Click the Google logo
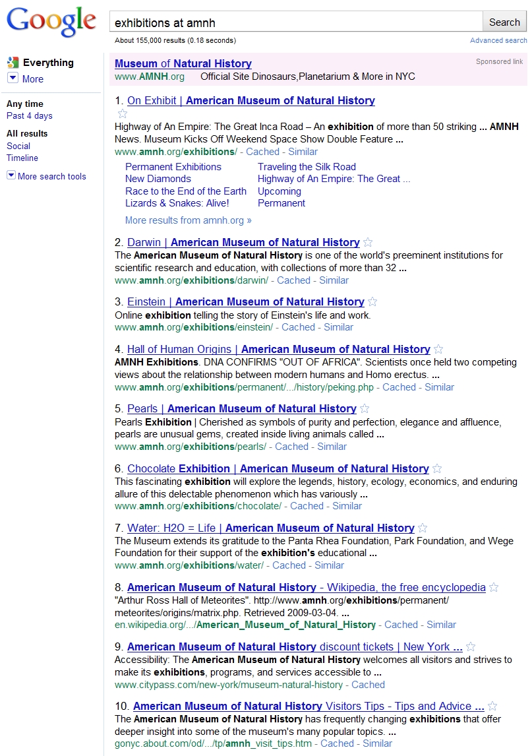 [51, 22]
